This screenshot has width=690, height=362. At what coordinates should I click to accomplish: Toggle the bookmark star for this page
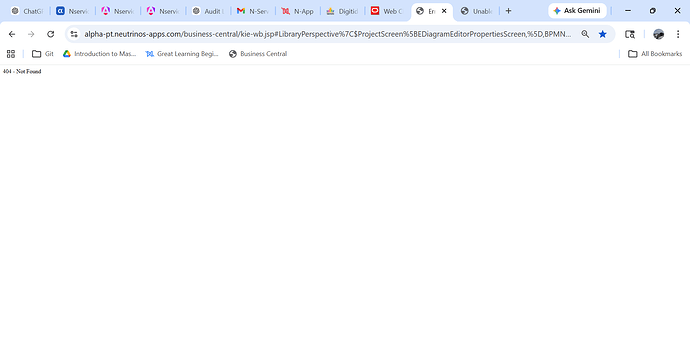point(603,34)
